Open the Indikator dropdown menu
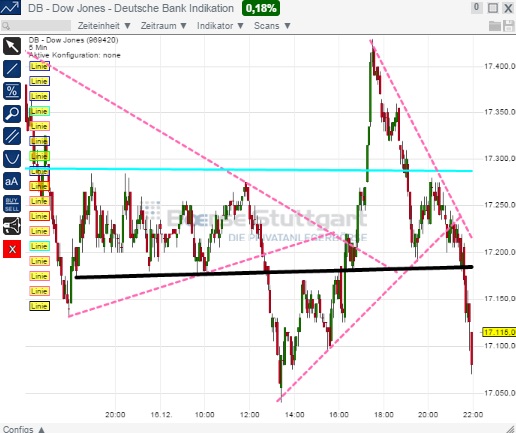This screenshot has width=516, height=433. coord(220,26)
